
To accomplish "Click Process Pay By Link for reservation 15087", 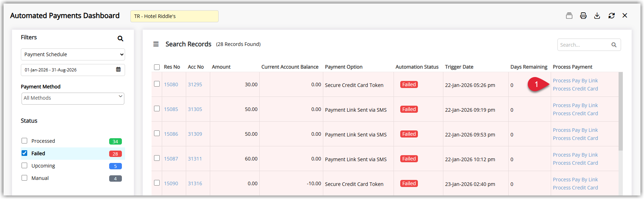I will pos(575,155).
